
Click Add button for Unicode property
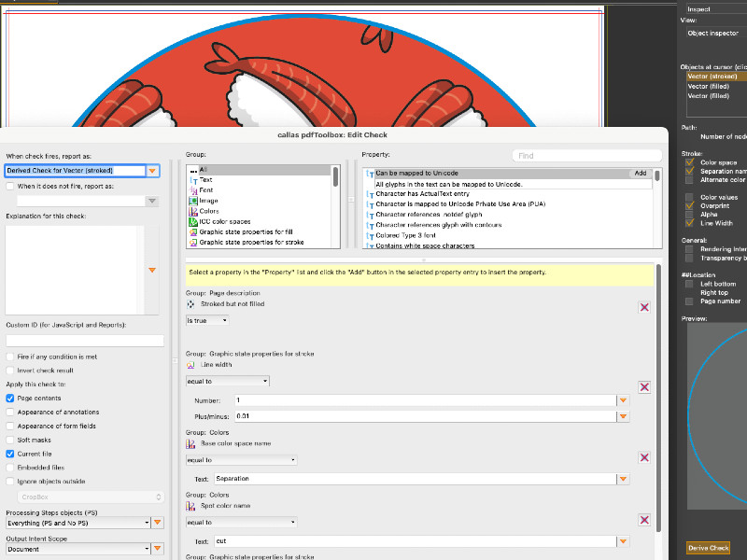(641, 174)
